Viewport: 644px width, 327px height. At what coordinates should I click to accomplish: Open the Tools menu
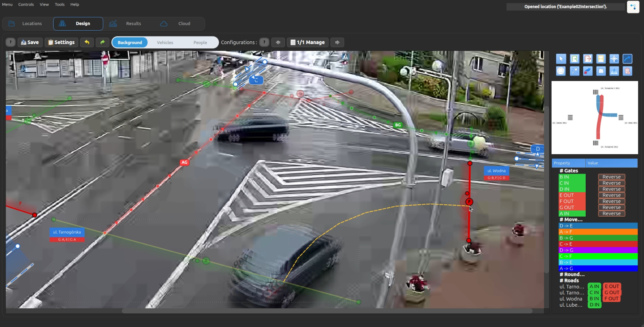[60, 4]
